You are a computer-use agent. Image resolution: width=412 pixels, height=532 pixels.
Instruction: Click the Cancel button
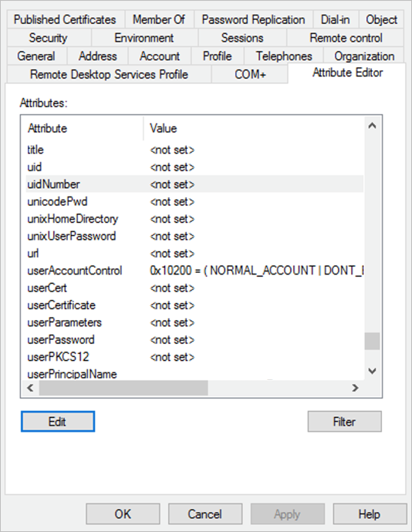tap(204, 513)
